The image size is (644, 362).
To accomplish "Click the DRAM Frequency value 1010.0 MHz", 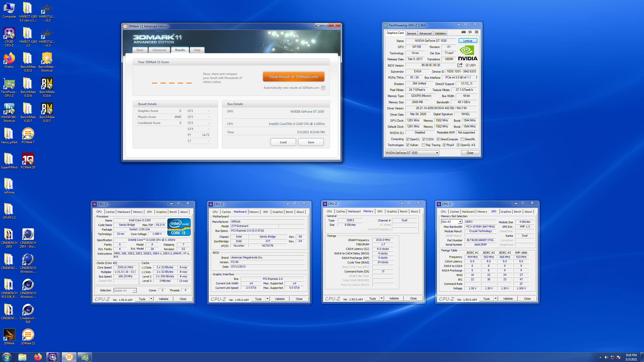I will pyautogui.click(x=383, y=240).
